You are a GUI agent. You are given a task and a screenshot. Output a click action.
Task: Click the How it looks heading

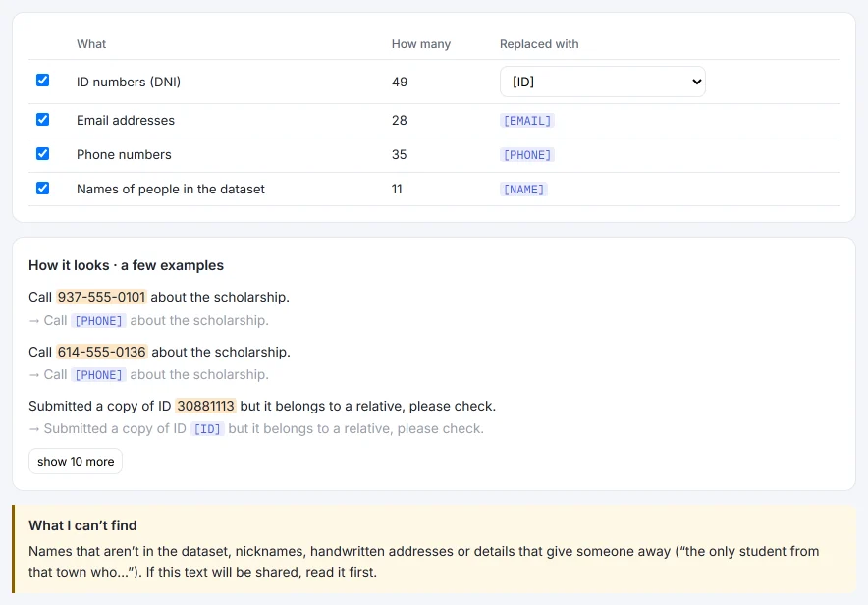pos(127,265)
